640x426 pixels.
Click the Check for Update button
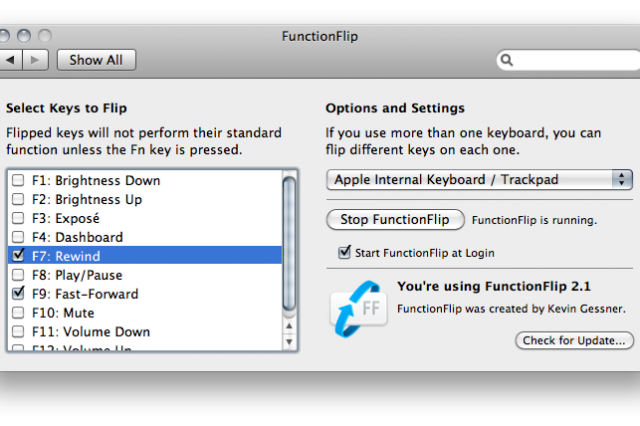click(574, 341)
